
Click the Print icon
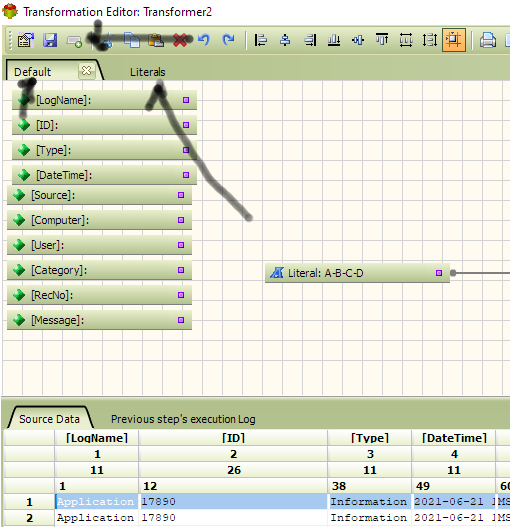[487, 40]
